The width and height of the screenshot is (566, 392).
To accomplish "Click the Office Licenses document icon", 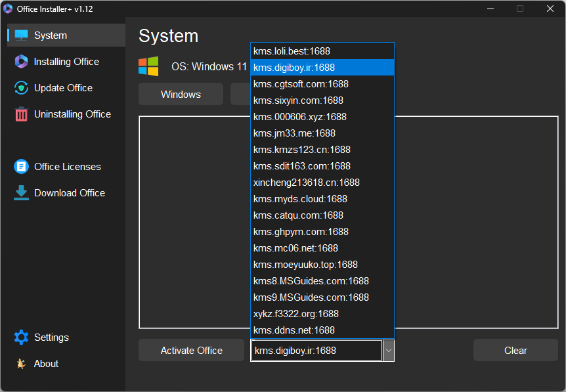I will (21, 166).
